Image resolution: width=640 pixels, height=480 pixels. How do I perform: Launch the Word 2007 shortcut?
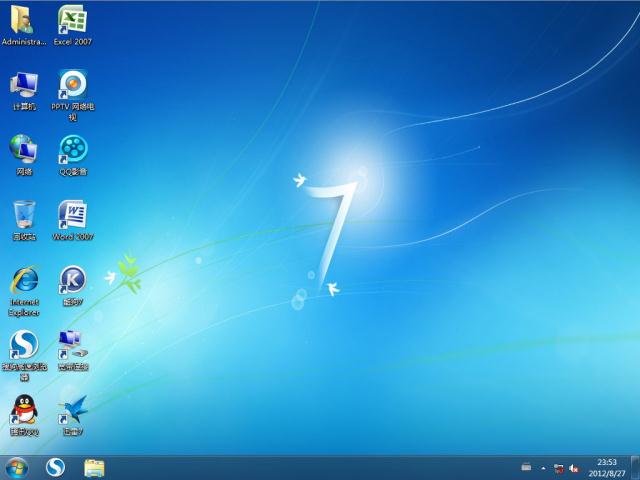click(x=72, y=220)
